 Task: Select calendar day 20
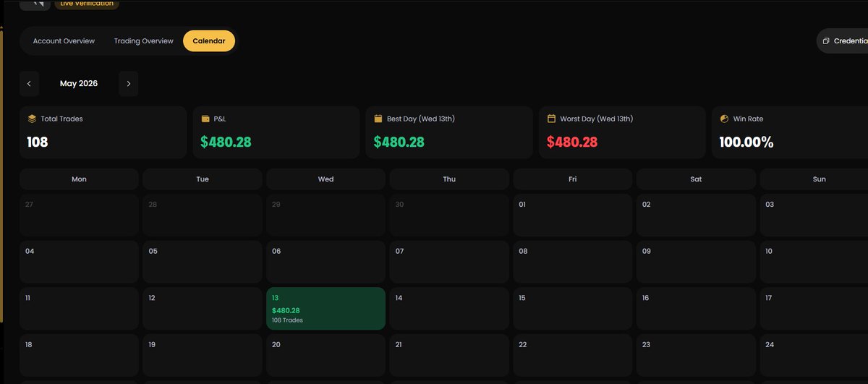coord(325,355)
